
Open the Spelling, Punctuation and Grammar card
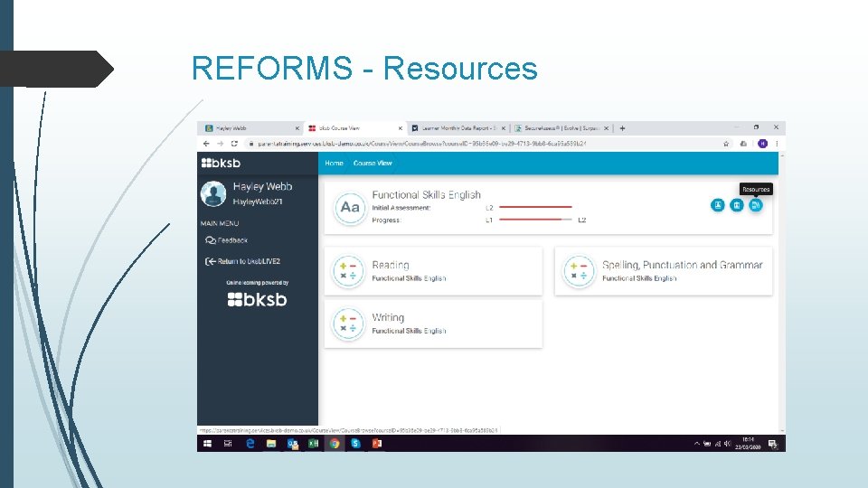click(x=663, y=271)
